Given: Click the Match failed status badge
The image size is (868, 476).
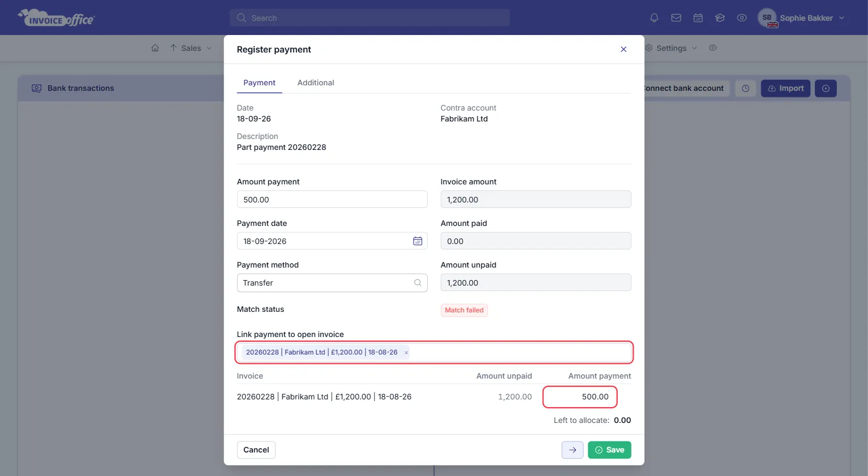Looking at the screenshot, I should pos(464,310).
